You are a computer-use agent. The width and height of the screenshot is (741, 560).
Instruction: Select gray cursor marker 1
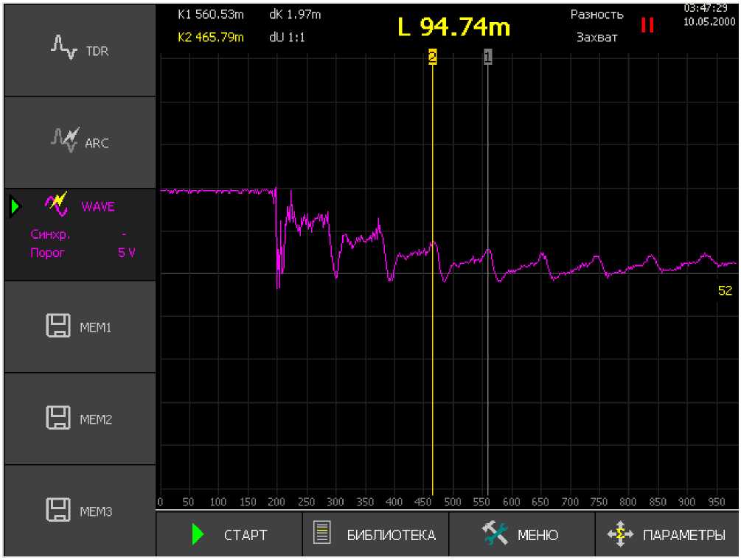coord(487,57)
